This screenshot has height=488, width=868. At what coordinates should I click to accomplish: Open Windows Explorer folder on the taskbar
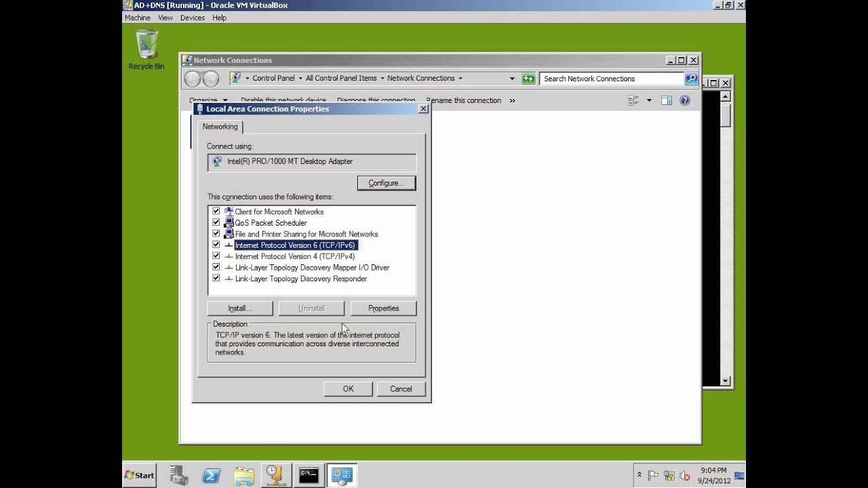point(243,475)
